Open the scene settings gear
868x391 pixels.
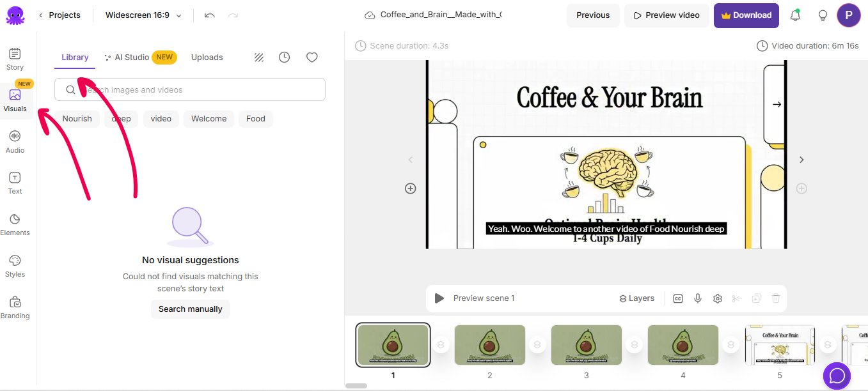(x=717, y=298)
